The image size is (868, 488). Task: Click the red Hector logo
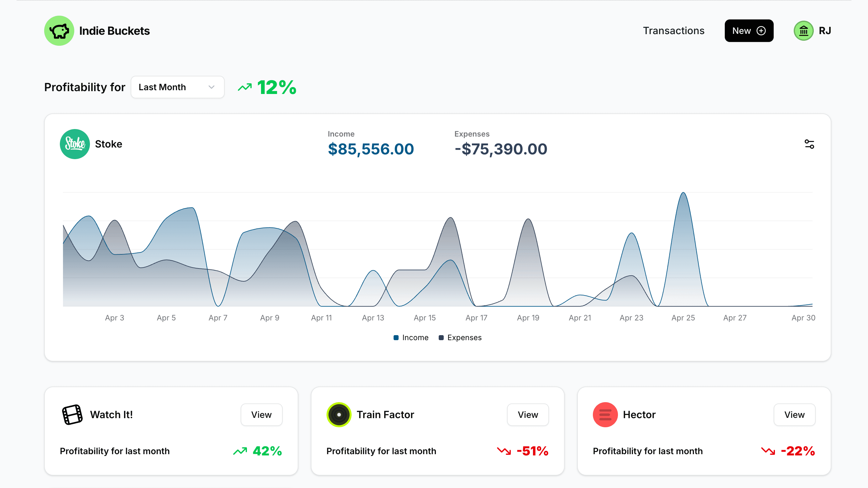605,414
